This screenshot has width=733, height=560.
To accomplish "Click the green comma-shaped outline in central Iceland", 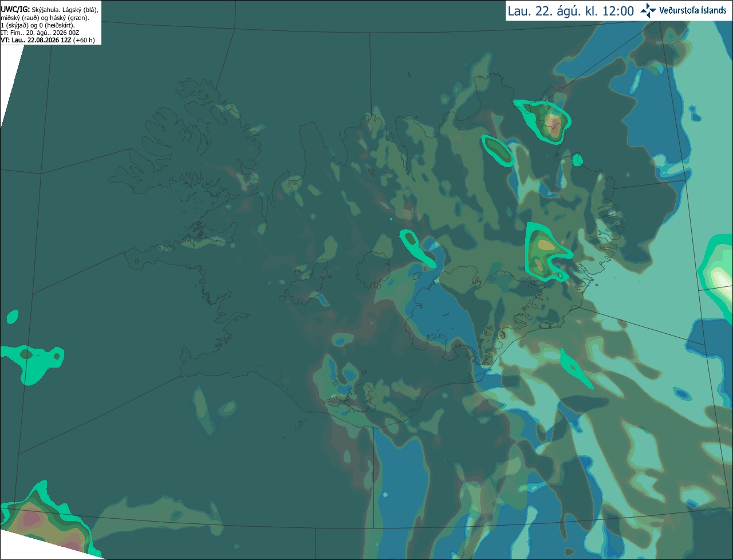I will [x=418, y=248].
